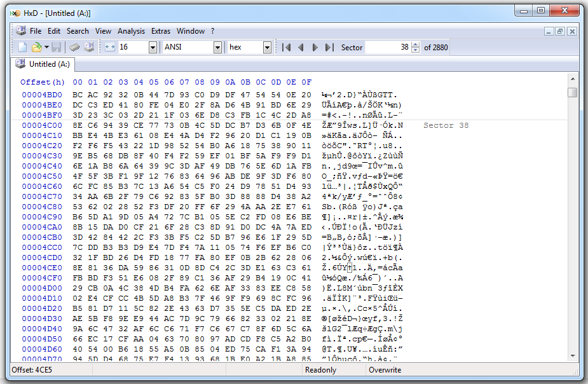Click the 'of 2880' sector count label
588x384 pixels.
coord(435,47)
